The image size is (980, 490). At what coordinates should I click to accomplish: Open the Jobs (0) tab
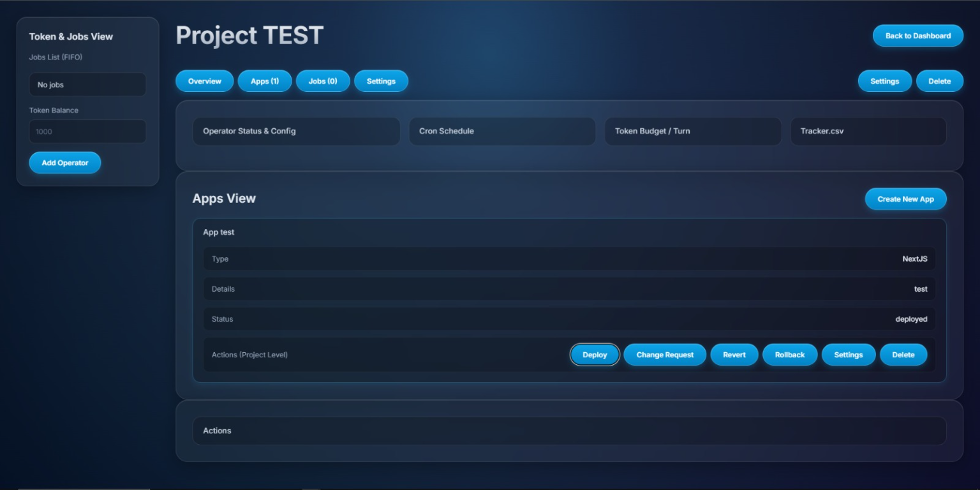[323, 81]
